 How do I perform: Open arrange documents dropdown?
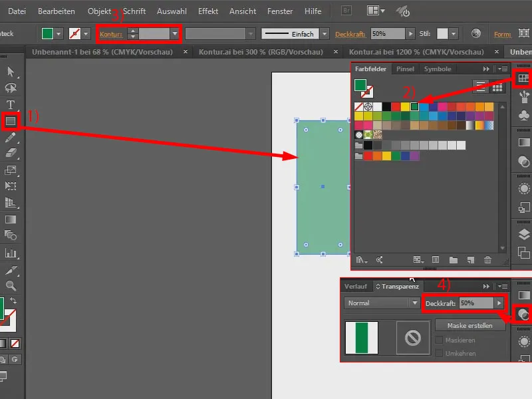point(376,11)
